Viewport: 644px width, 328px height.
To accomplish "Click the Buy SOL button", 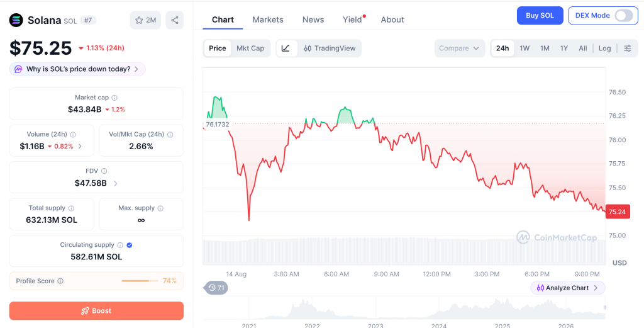I will point(540,16).
